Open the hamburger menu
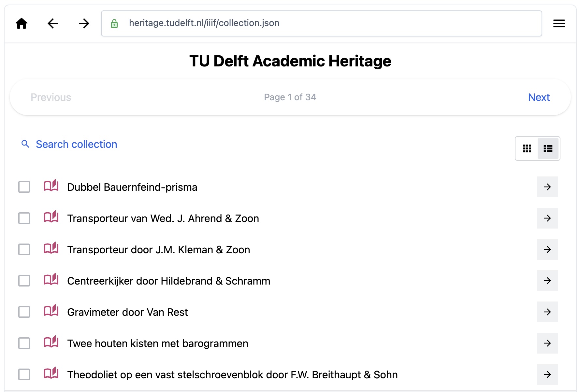Image resolution: width=580 pixels, height=392 pixels. pyautogui.click(x=559, y=23)
